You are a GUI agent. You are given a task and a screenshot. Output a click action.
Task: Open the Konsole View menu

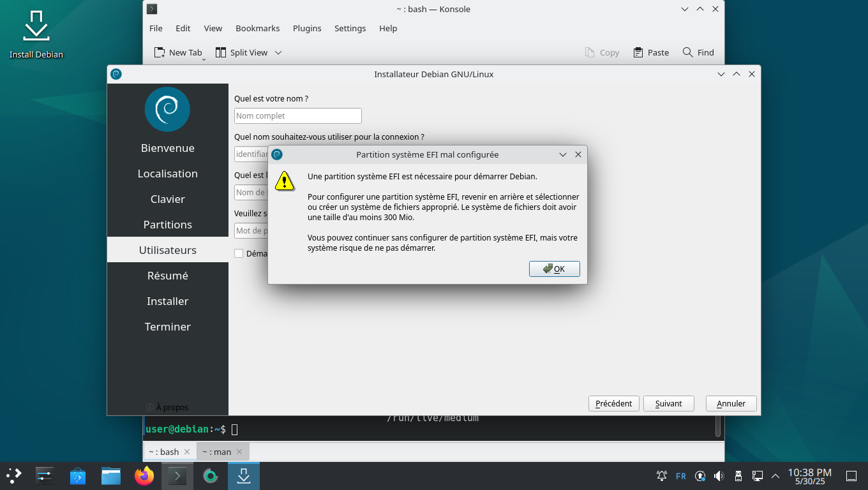point(213,28)
